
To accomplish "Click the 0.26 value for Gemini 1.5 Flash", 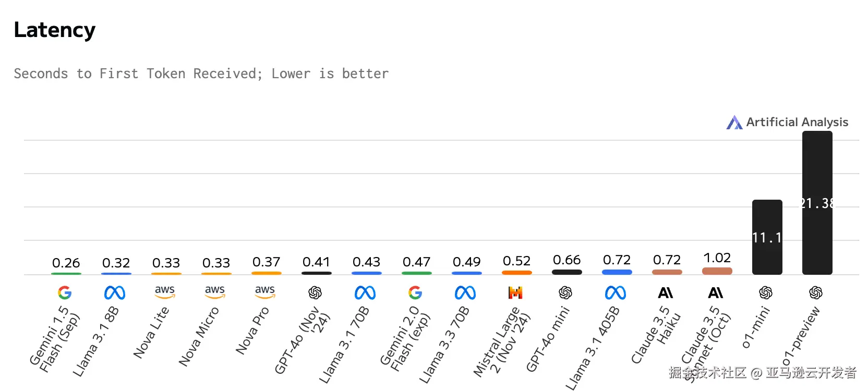I will tap(66, 263).
